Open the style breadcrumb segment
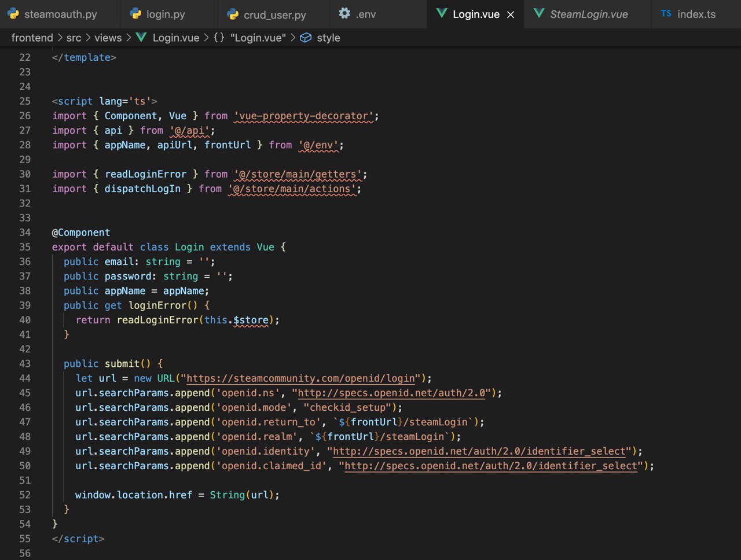 point(328,38)
